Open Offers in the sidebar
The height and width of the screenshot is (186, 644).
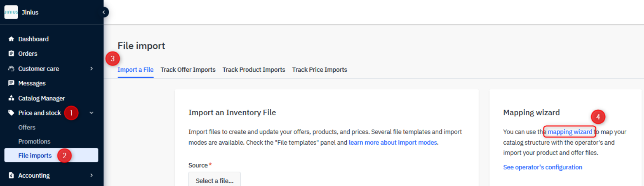pyautogui.click(x=27, y=128)
